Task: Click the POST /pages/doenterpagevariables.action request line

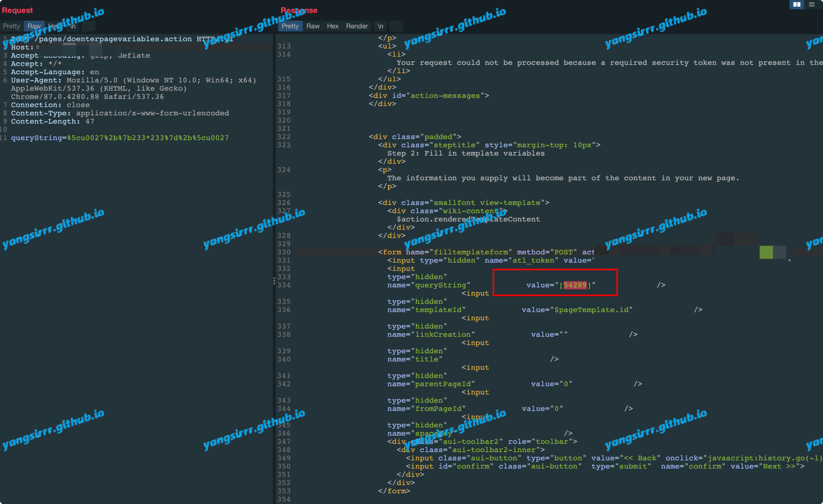Action: pos(114,39)
